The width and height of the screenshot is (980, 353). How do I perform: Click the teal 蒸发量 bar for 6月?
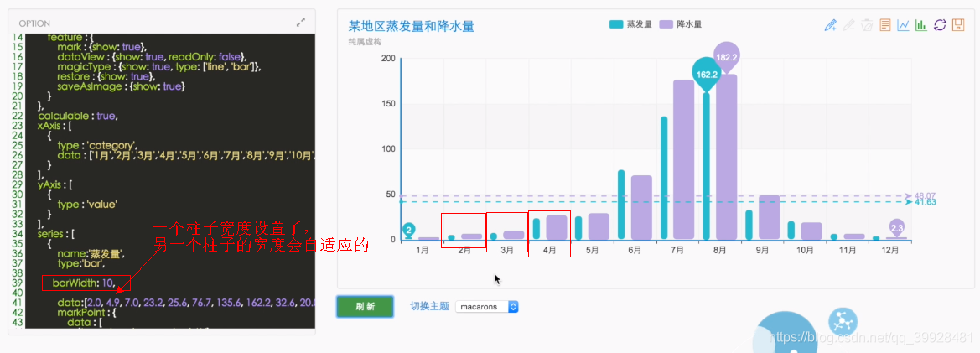(621, 205)
